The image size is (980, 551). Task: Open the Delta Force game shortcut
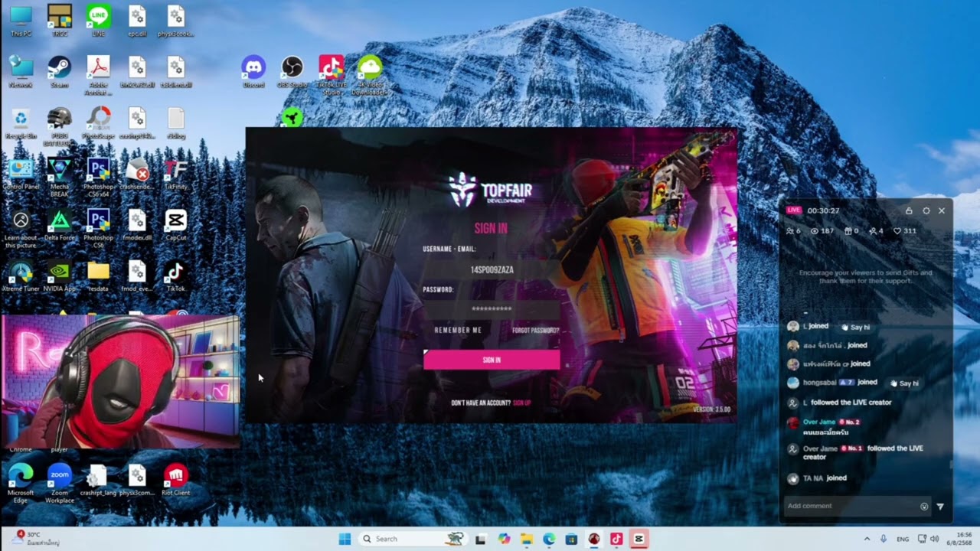59,225
